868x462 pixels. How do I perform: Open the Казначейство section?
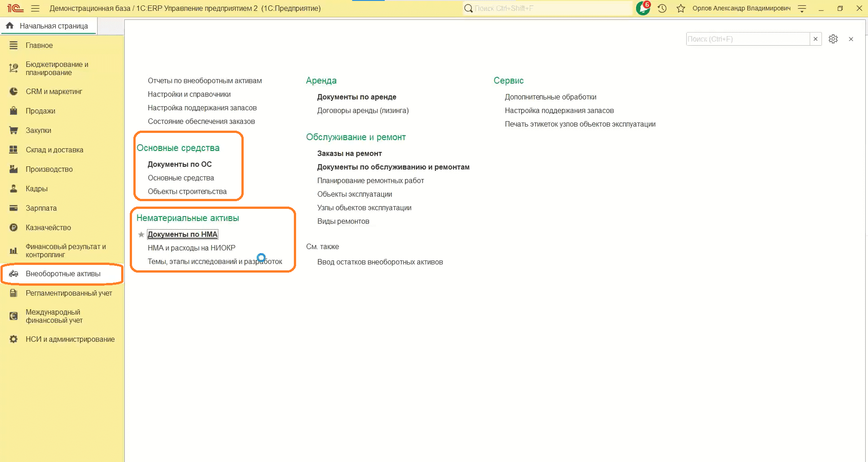[x=48, y=227]
